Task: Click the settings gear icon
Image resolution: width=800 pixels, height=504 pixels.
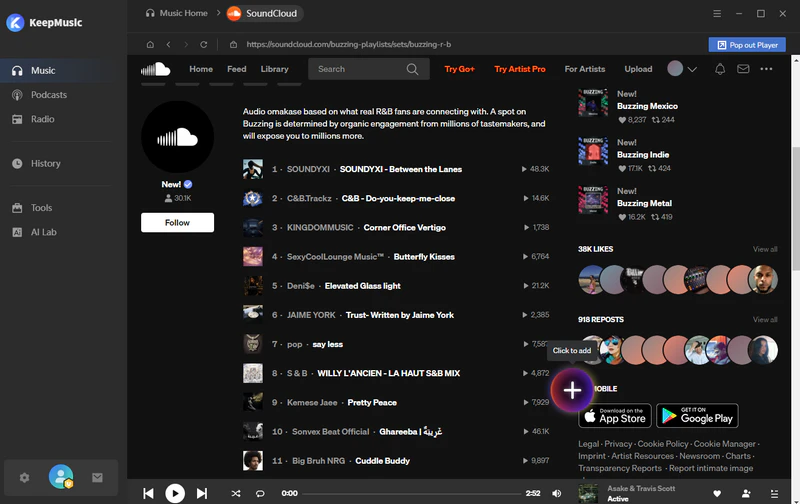Action: click(x=24, y=477)
